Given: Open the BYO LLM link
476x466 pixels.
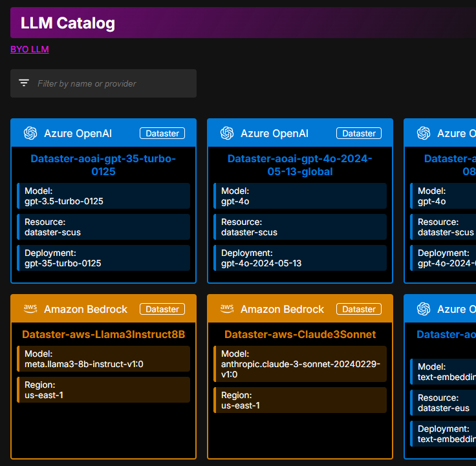Looking at the screenshot, I should [x=30, y=49].
